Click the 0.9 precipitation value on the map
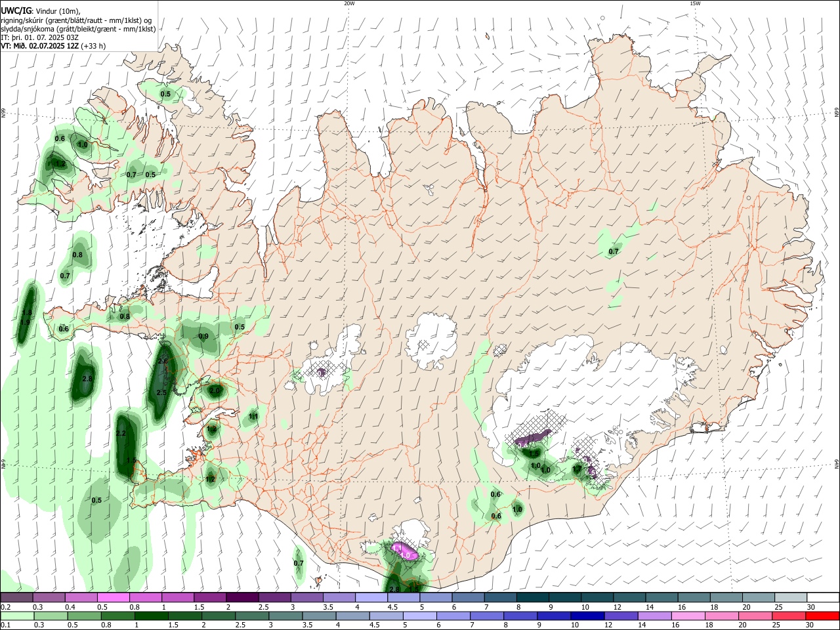This screenshot has height=630, width=840. pyautogui.click(x=203, y=337)
